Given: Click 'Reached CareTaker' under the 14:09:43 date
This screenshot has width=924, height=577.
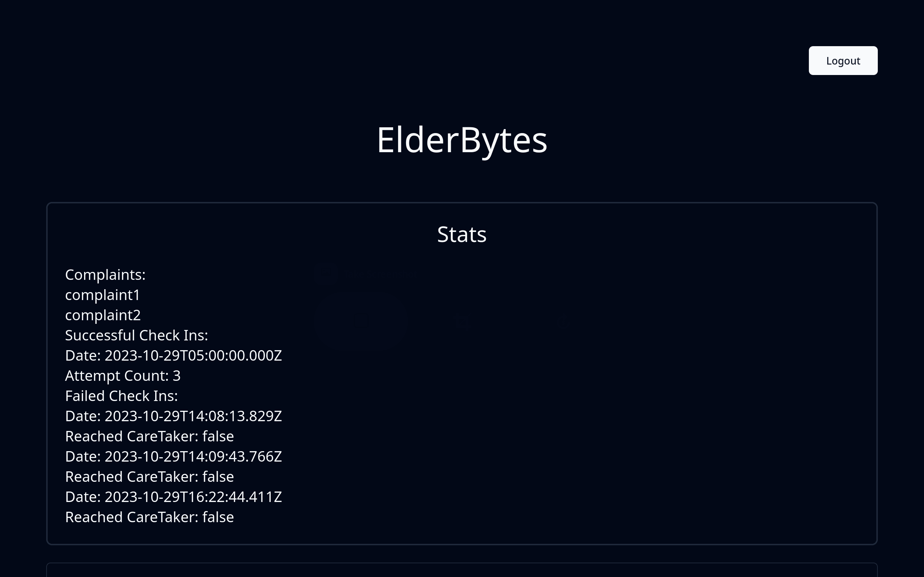Looking at the screenshot, I should point(132,477).
